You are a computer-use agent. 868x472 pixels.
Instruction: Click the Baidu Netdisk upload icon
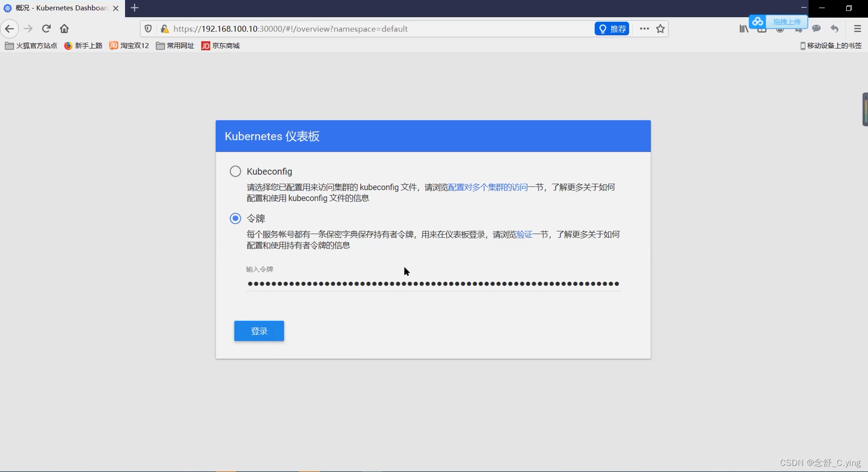click(758, 21)
